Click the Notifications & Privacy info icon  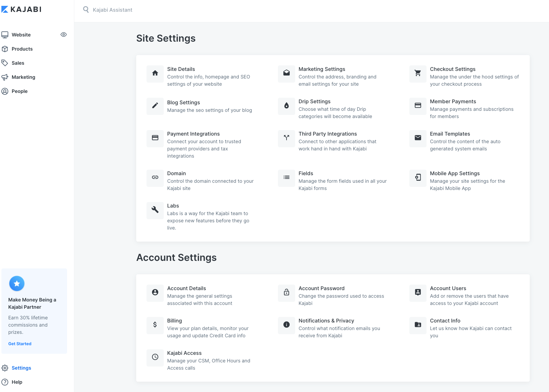[287, 325]
